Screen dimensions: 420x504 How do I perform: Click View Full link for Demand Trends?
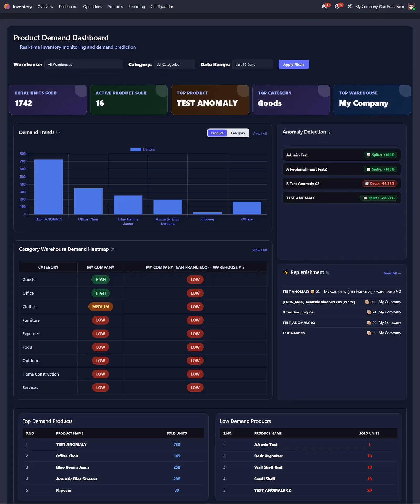coord(260,133)
